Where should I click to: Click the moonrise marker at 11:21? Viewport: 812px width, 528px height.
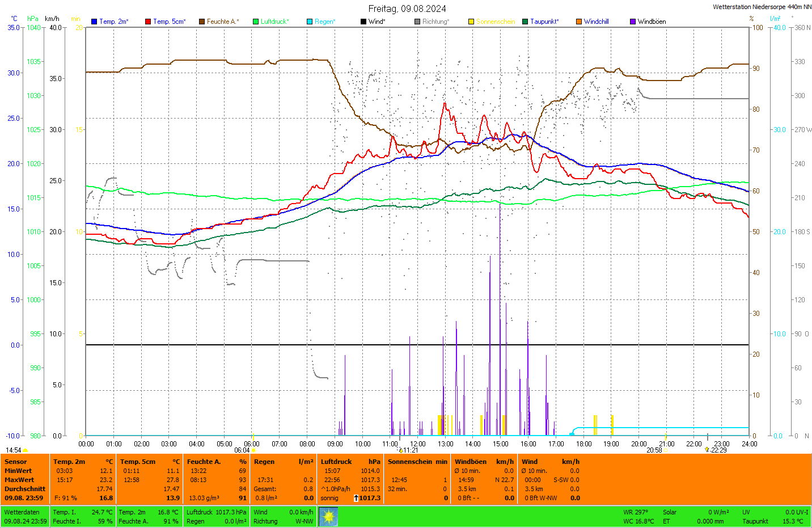400,450
